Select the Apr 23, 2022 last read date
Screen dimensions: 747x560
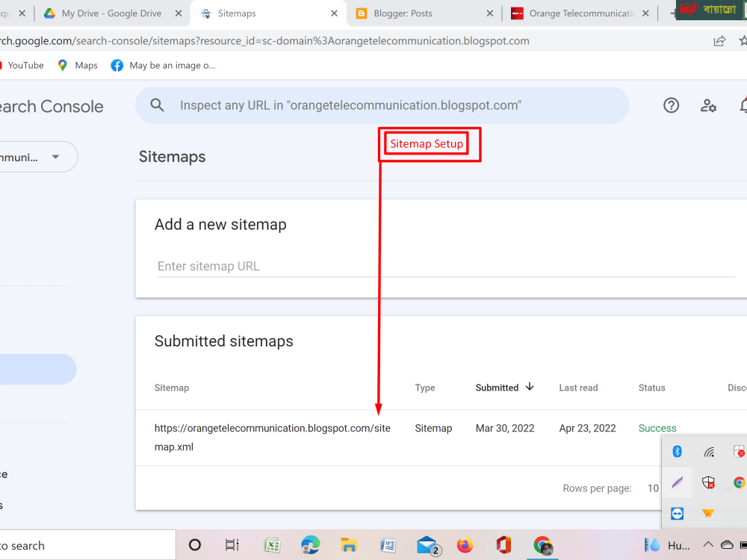click(x=587, y=428)
